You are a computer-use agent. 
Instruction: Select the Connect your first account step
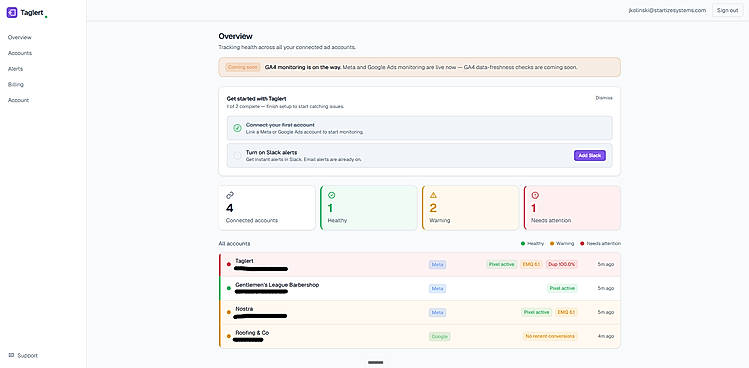pyautogui.click(x=419, y=128)
